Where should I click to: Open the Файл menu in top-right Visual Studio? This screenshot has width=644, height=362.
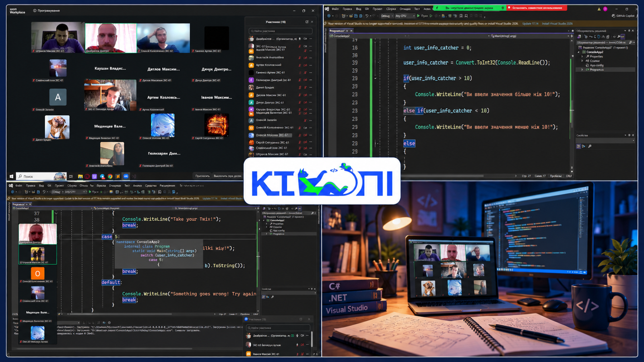tap(335, 8)
